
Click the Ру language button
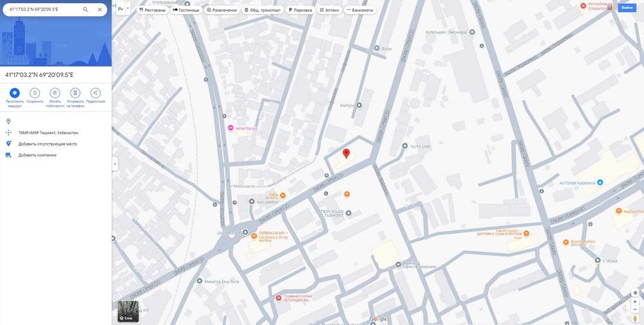click(x=121, y=8)
